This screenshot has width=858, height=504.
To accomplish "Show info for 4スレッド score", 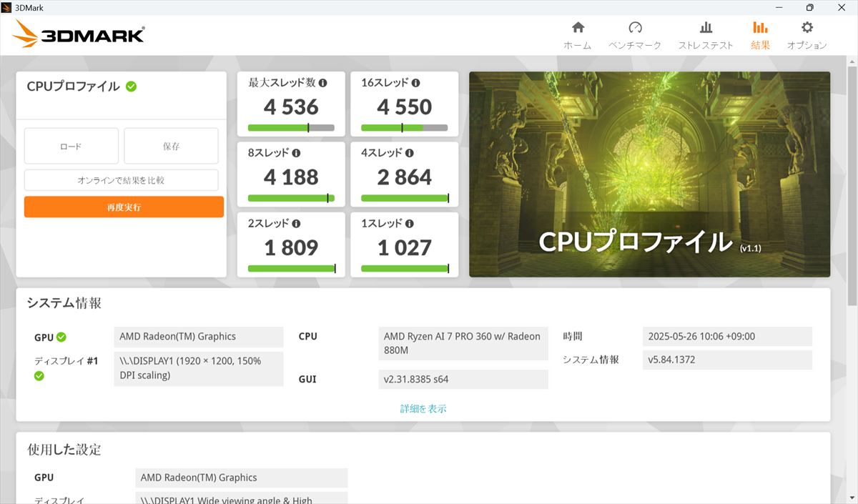I will point(410,153).
